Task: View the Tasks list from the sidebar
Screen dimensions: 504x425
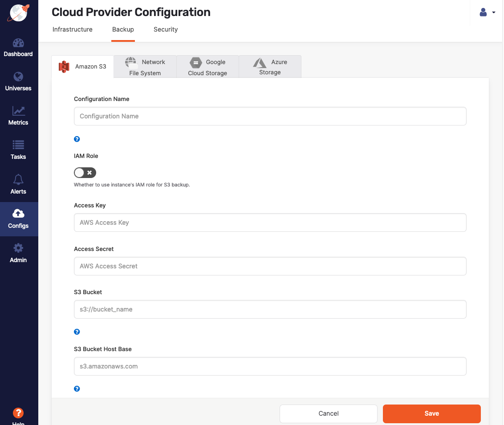Action: (x=18, y=150)
